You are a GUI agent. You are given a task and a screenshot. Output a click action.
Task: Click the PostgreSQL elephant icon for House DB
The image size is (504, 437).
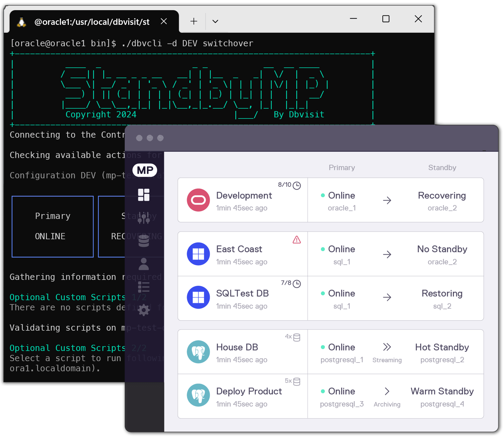(198, 351)
